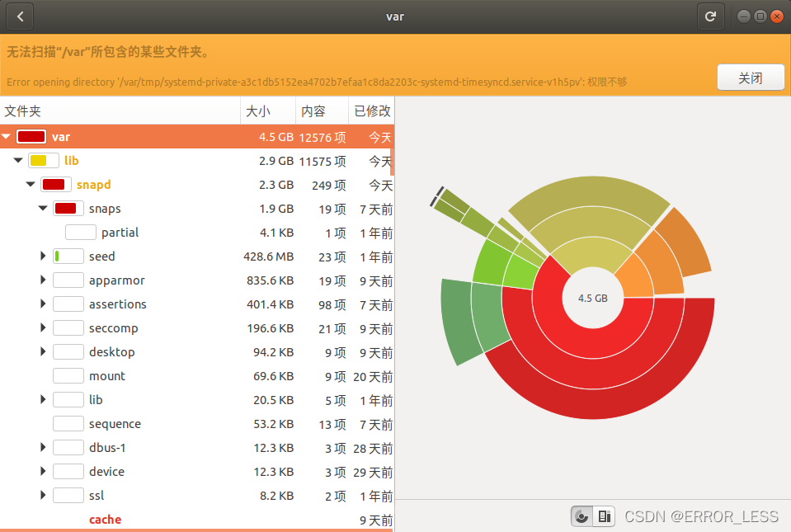Select the sequence folder row
The width and height of the screenshot is (791, 532).
click(197, 424)
